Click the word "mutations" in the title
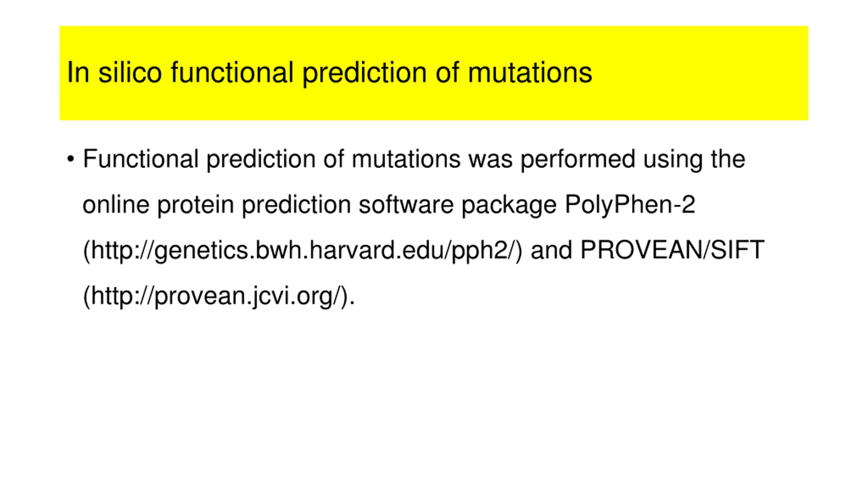Image resolution: width=868 pixels, height=488 pixels. (x=530, y=73)
